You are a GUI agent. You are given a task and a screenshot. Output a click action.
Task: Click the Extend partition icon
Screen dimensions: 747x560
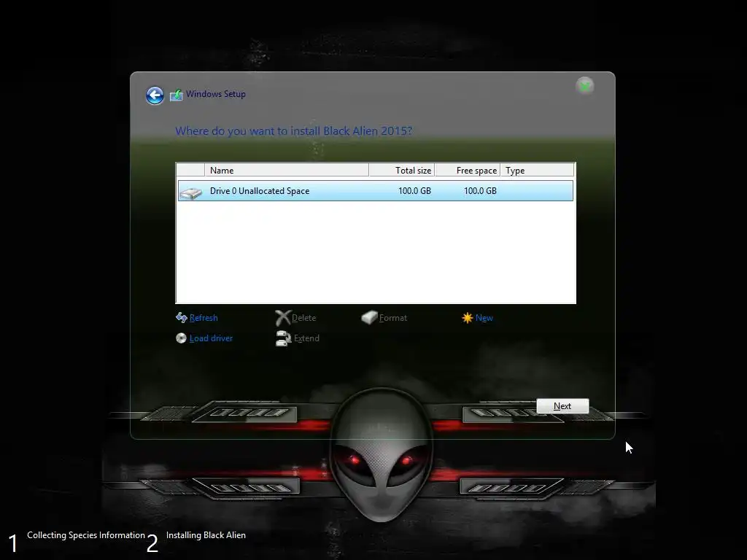pyautogui.click(x=284, y=338)
